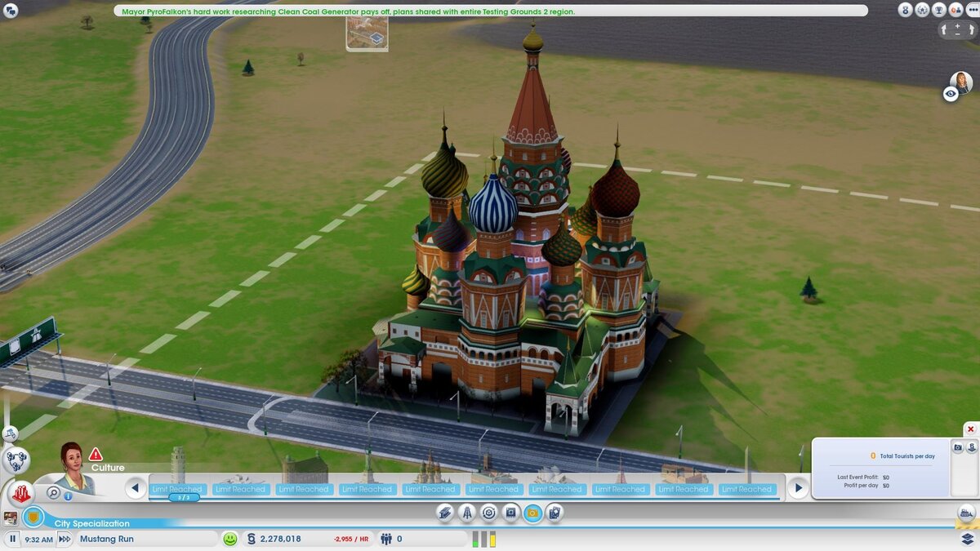Open the photo icon at bottom left
This screenshot has width=980, height=551.
11,518
